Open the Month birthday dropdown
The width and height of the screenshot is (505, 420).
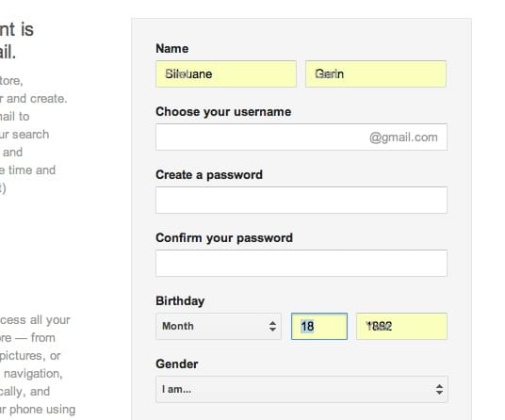pos(219,326)
